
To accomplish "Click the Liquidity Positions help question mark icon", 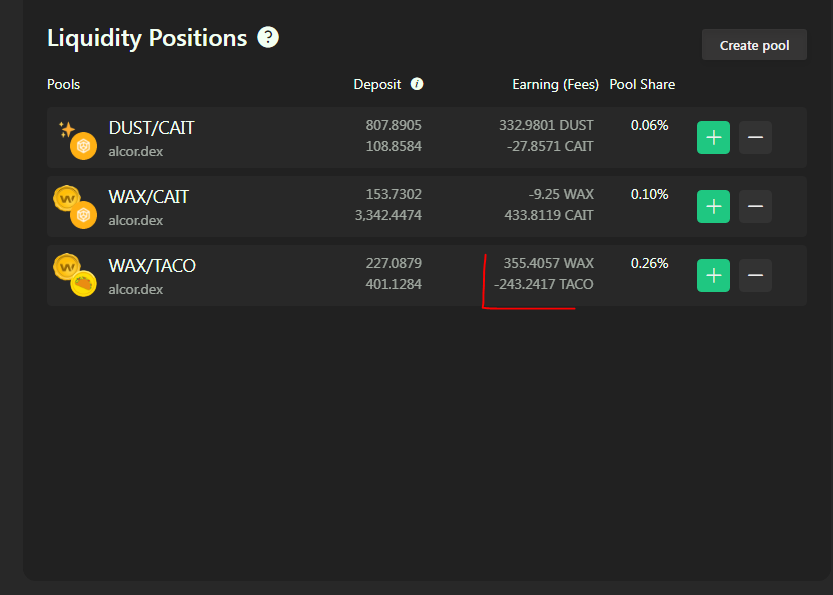I will pyautogui.click(x=268, y=37).
